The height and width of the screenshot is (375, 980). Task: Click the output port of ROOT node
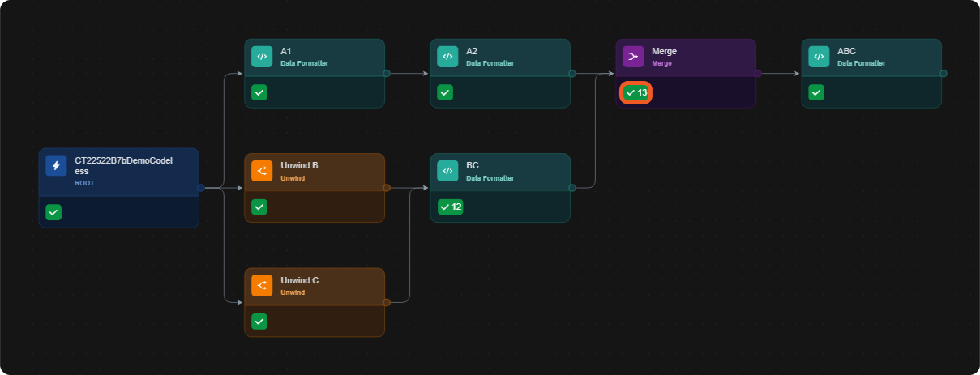click(200, 188)
